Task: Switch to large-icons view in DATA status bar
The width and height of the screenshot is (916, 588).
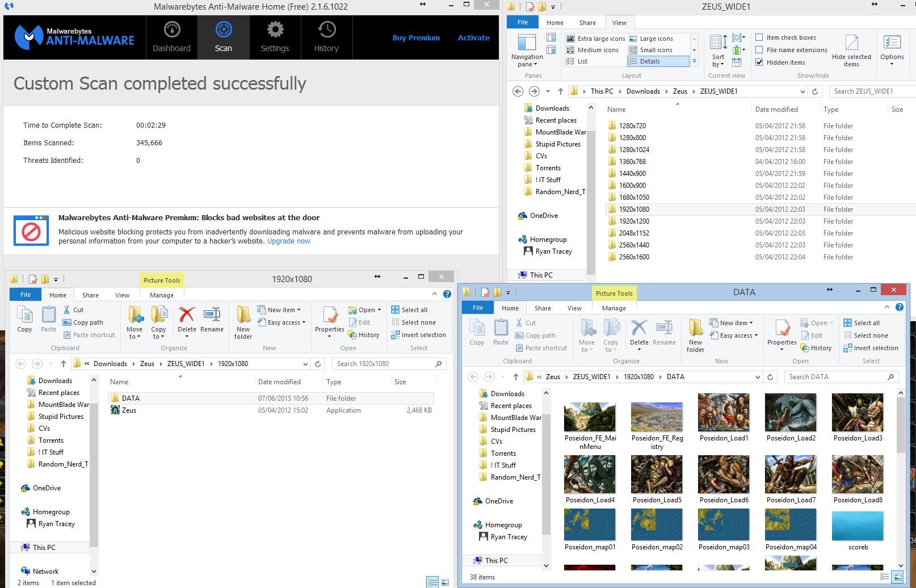Action: (897, 577)
